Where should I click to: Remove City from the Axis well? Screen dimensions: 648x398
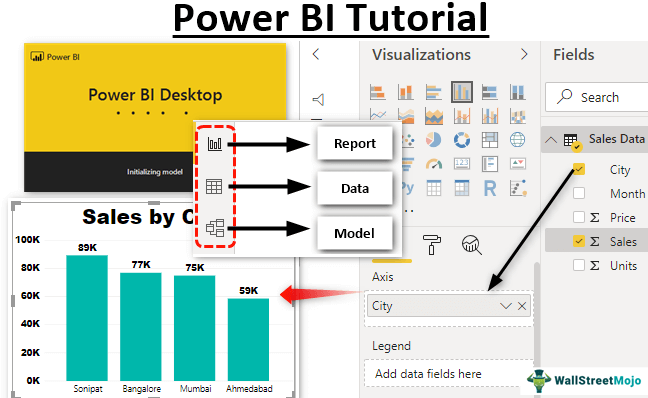[522, 306]
